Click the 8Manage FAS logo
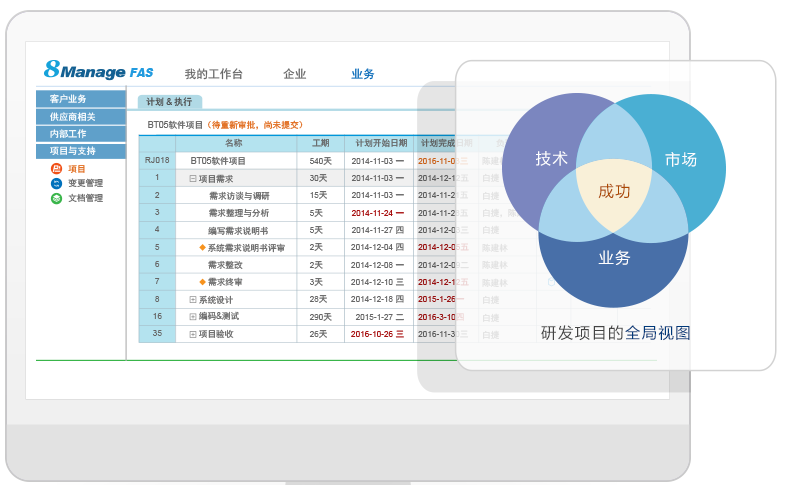The height and width of the screenshot is (485, 785). [x=98, y=70]
